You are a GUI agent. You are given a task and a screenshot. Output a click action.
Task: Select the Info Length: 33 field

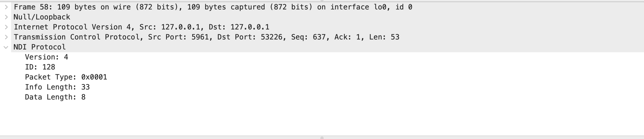(x=57, y=87)
